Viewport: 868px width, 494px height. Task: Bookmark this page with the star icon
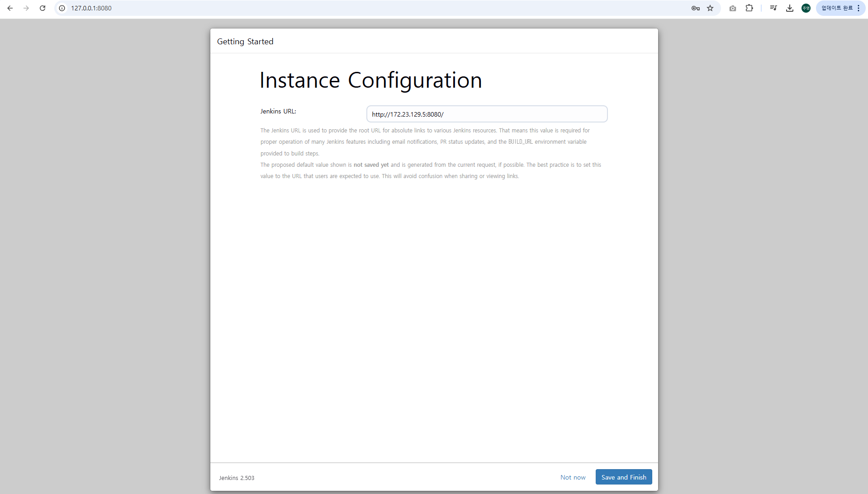[710, 8]
